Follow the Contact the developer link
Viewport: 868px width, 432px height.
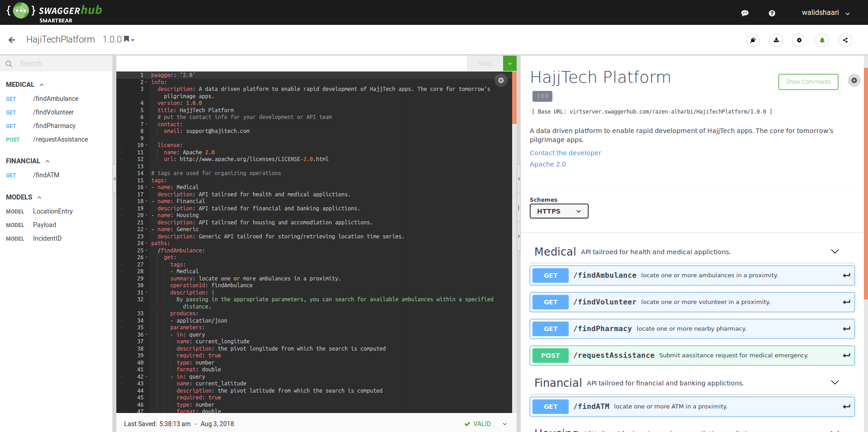[566, 153]
